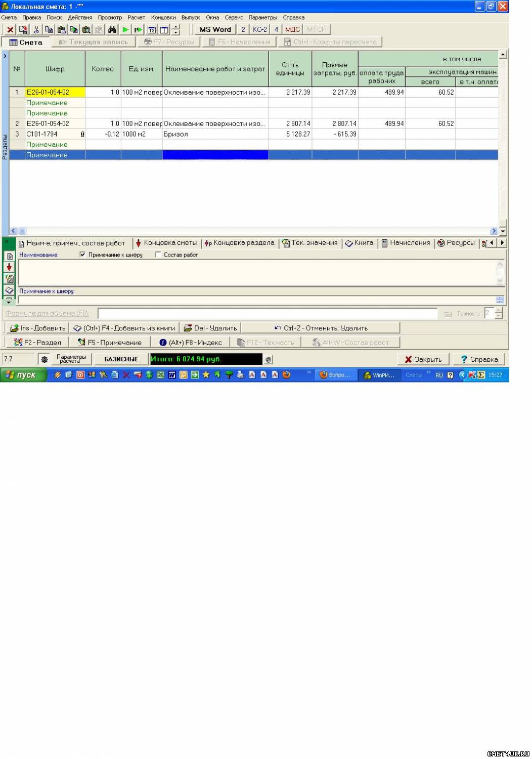Open the Действия menu
Image resolution: width=532 pixels, height=759 pixels.
(x=80, y=17)
